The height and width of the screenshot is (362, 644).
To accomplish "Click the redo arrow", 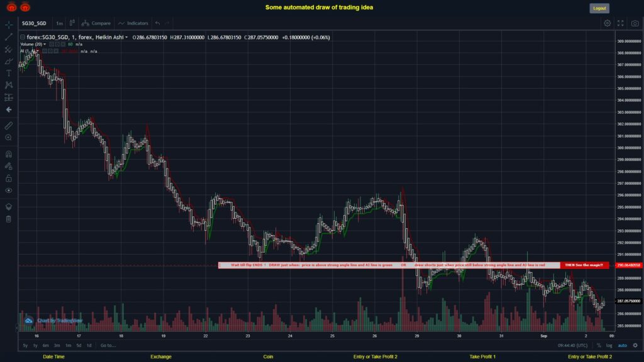I will click(167, 23).
